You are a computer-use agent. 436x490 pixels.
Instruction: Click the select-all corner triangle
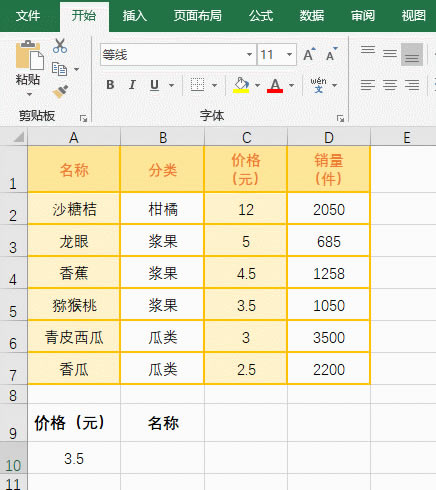tap(19, 137)
